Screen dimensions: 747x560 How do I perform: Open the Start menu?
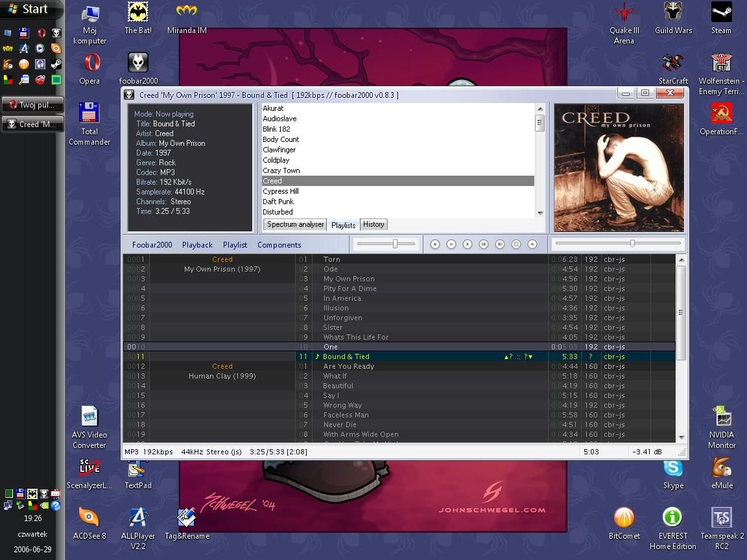tap(30, 9)
